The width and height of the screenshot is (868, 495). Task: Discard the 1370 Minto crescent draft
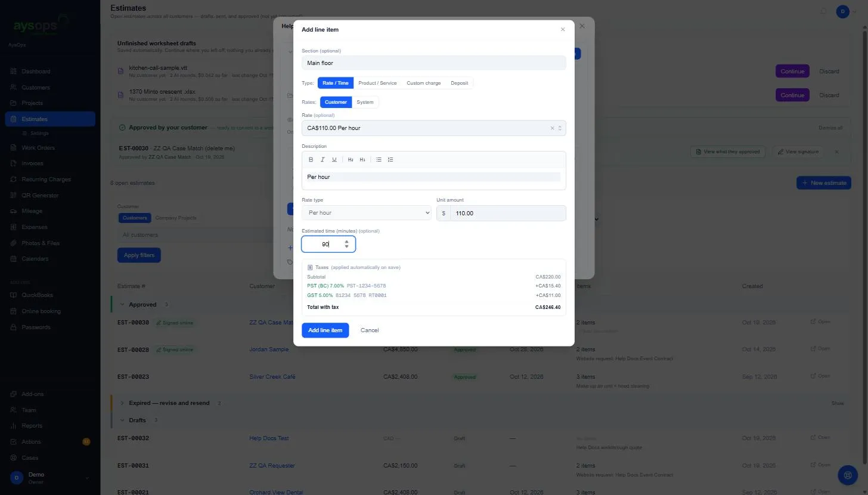(x=829, y=95)
